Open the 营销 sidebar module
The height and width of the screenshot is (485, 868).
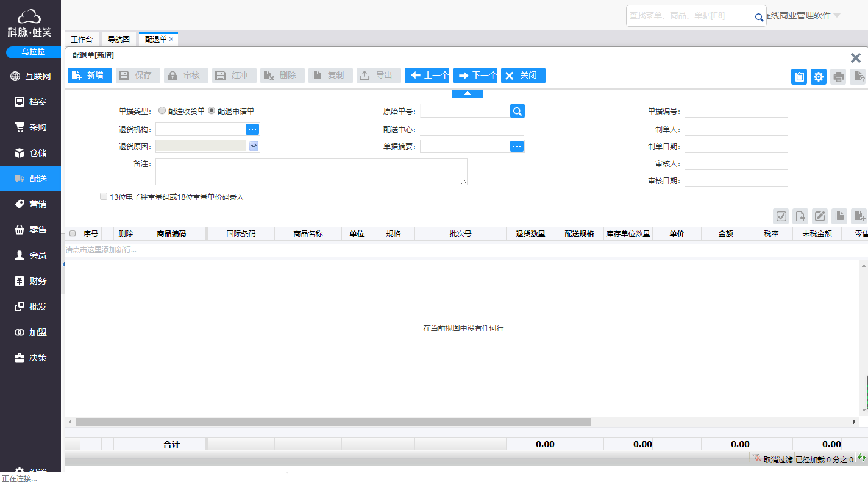[30, 204]
